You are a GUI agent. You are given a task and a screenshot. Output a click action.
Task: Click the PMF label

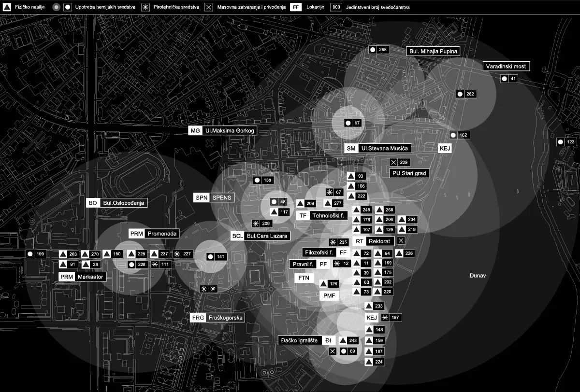330,296
